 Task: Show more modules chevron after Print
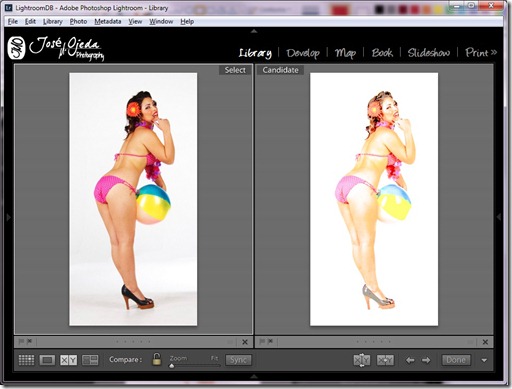coord(494,52)
